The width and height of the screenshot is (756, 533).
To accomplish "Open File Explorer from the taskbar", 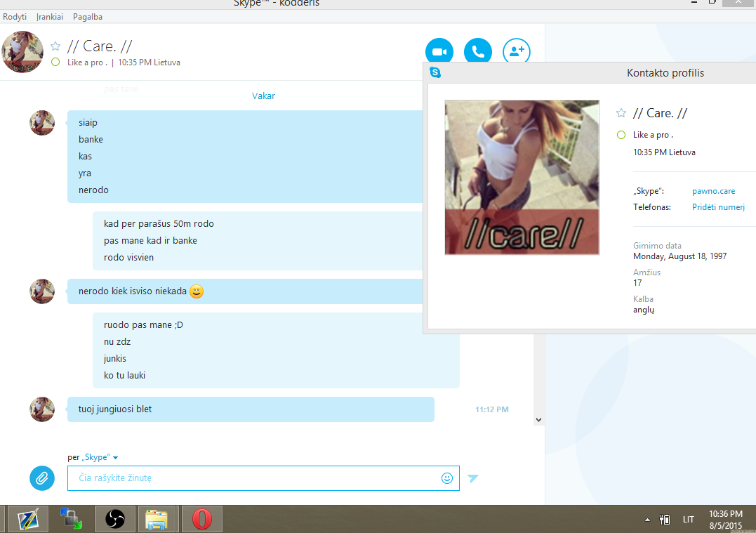I will [x=157, y=519].
